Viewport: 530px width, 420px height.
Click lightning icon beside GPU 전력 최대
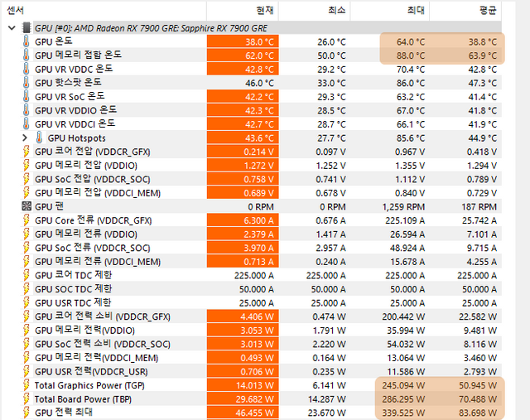click(26, 413)
